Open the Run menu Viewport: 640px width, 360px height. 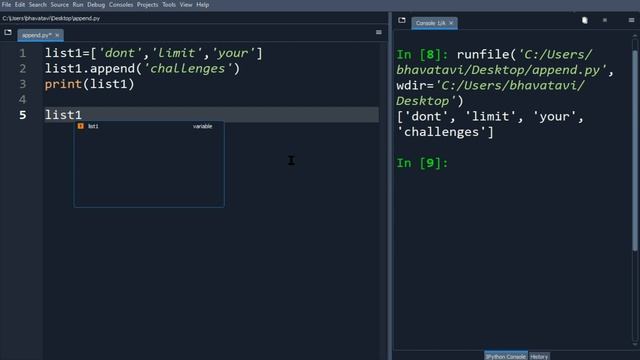tap(78, 5)
